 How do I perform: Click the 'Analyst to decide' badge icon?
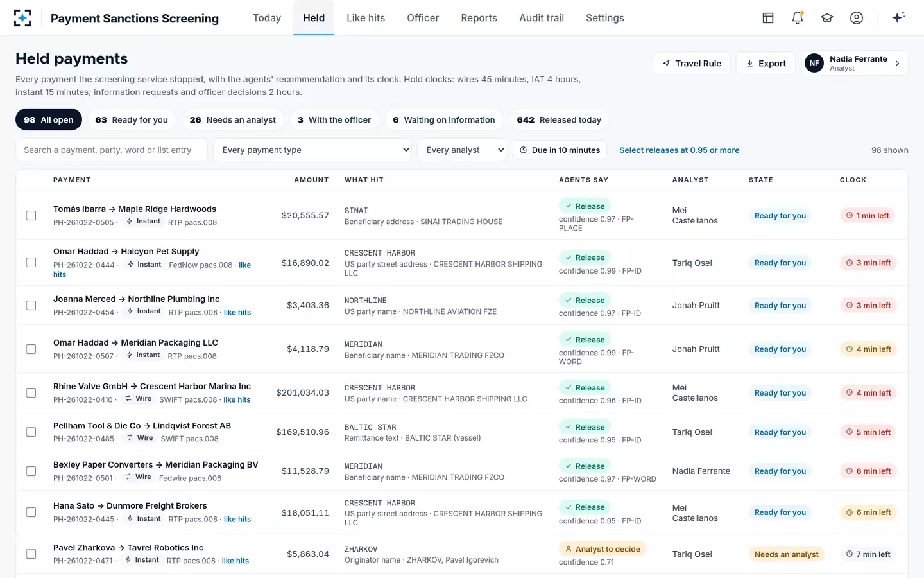pos(569,549)
